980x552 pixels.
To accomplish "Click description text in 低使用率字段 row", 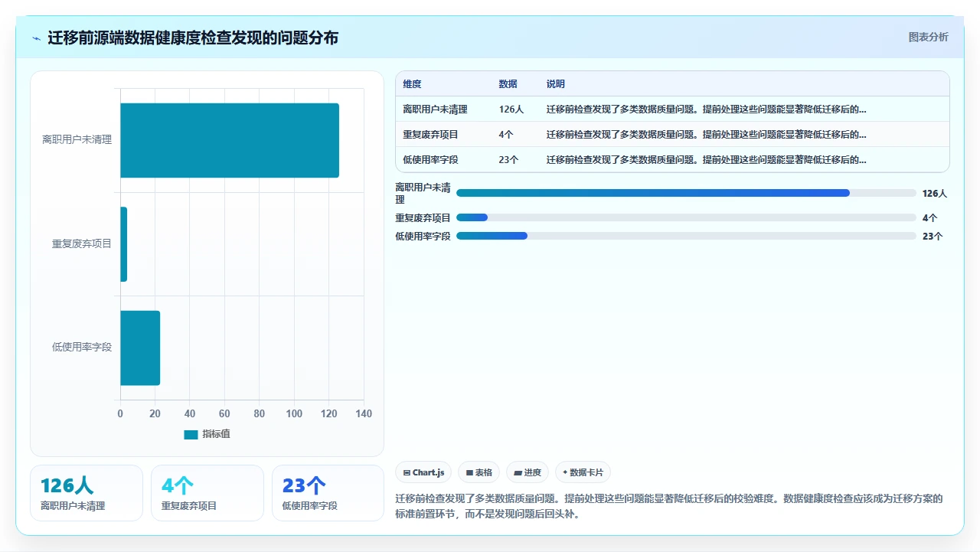I will coord(707,160).
